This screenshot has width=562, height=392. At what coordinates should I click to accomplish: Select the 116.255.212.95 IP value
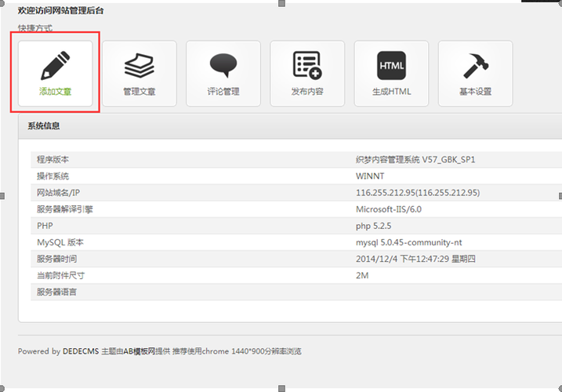click(418, 193)
